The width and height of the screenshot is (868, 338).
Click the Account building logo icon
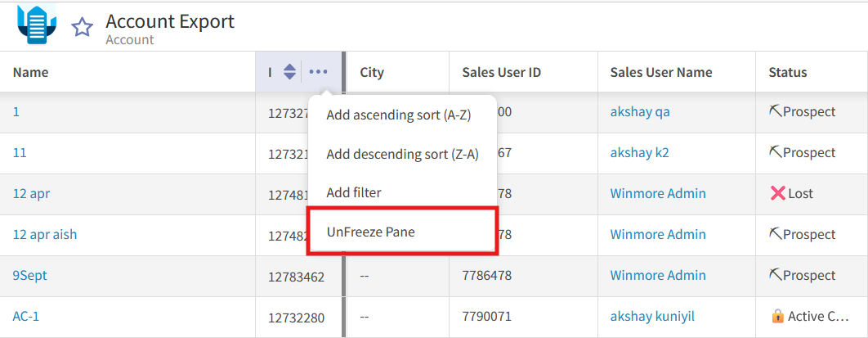pos(37,23)
